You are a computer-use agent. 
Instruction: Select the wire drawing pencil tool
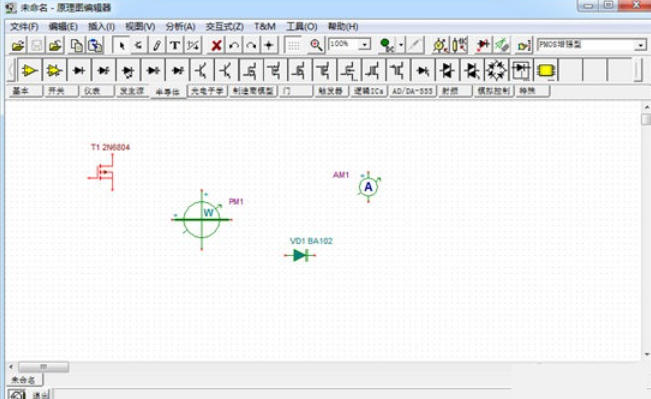click(157, 45)
